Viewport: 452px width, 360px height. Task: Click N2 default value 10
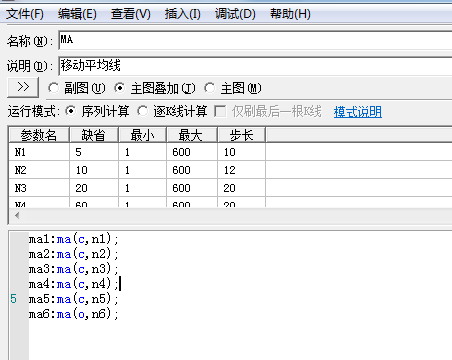pos(94,170)
